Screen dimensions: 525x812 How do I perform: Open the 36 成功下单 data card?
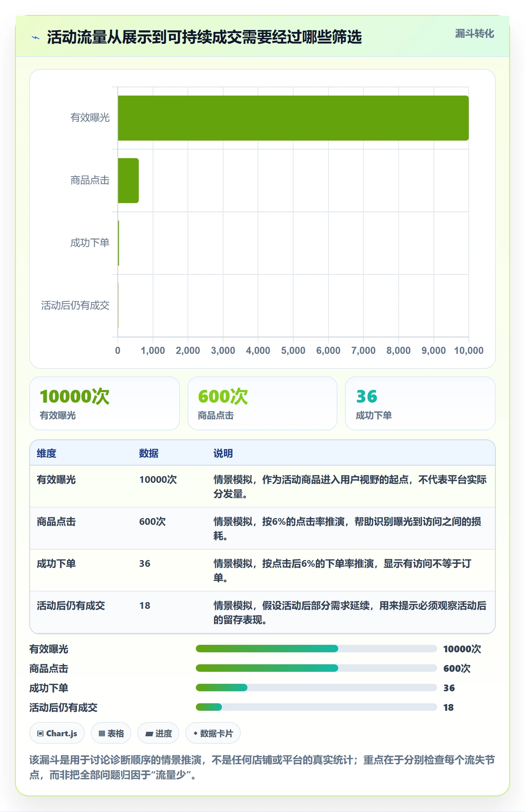point(420,403)
